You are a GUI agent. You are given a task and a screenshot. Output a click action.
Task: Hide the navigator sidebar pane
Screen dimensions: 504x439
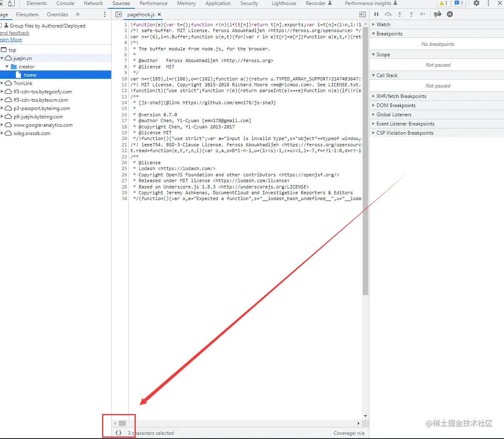pyautogui.click(x=118, y=15)
